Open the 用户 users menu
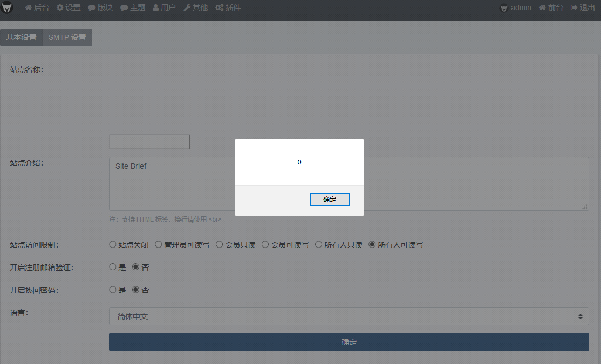This screenshot has width=601, height=364. [x=164, y=8]
